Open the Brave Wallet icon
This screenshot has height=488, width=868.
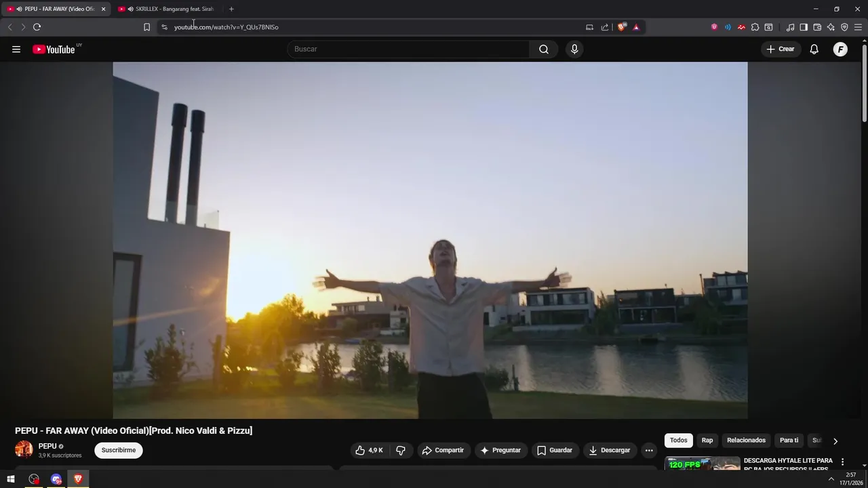pos(817,27)
